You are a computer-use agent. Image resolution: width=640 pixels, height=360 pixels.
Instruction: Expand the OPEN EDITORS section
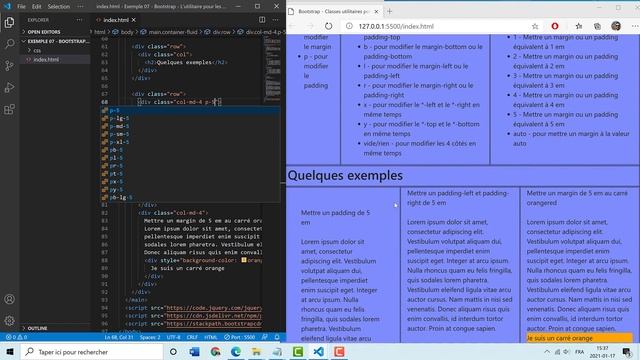pyautogui.click(x=44, y=32)
